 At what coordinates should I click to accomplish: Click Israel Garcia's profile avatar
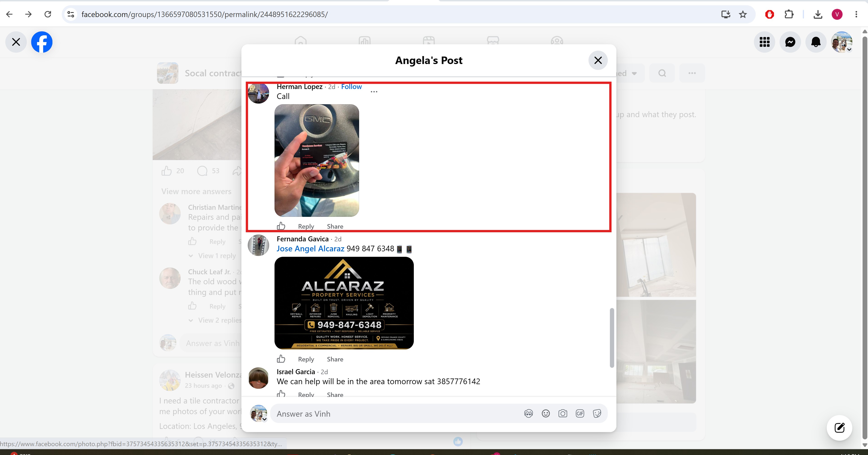(x=258, y=378)
